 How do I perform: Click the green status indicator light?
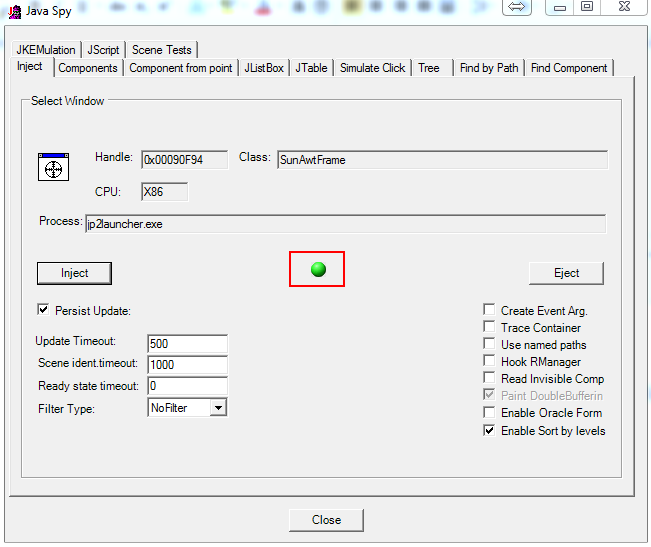click(x=318, y=269)
